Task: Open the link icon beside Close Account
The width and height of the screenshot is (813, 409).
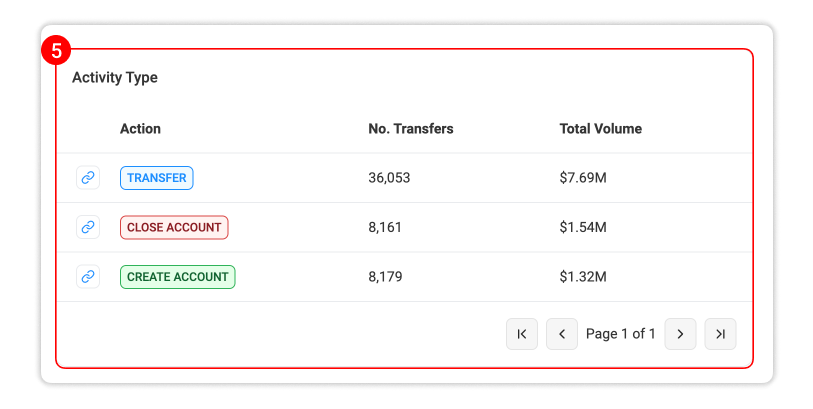Action: 88,227
